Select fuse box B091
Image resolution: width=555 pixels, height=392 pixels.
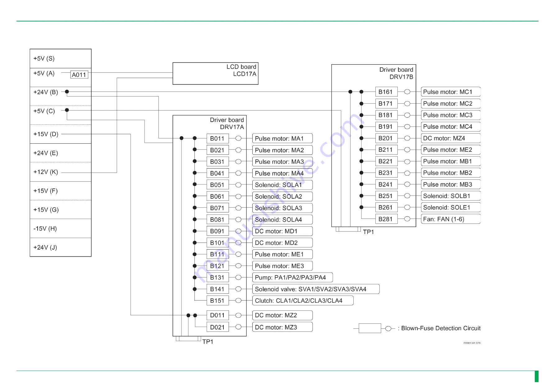[218, 231]
